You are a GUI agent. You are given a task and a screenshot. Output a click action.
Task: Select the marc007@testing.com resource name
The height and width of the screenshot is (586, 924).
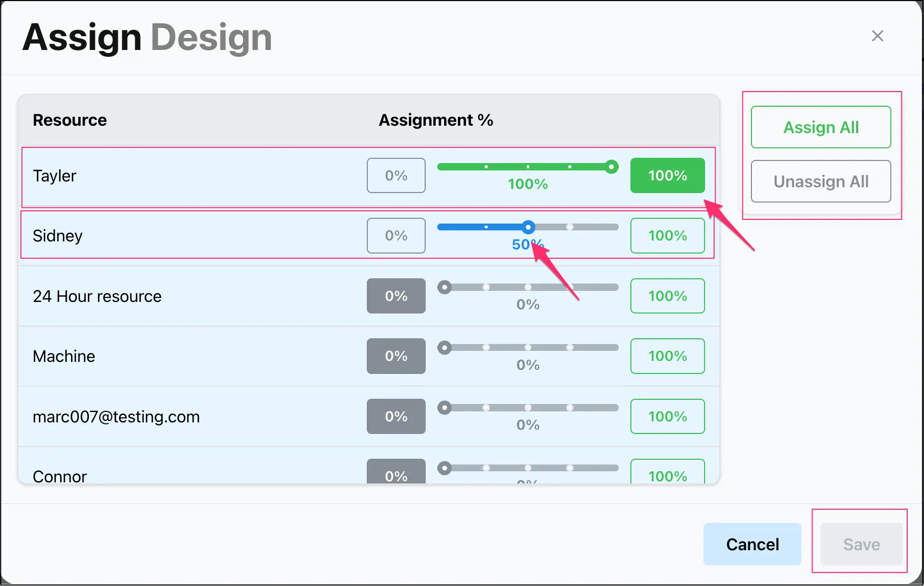[116, 417]
